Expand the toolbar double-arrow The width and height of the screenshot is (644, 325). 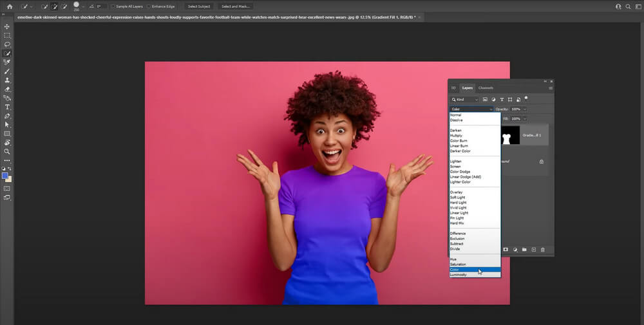3,14
